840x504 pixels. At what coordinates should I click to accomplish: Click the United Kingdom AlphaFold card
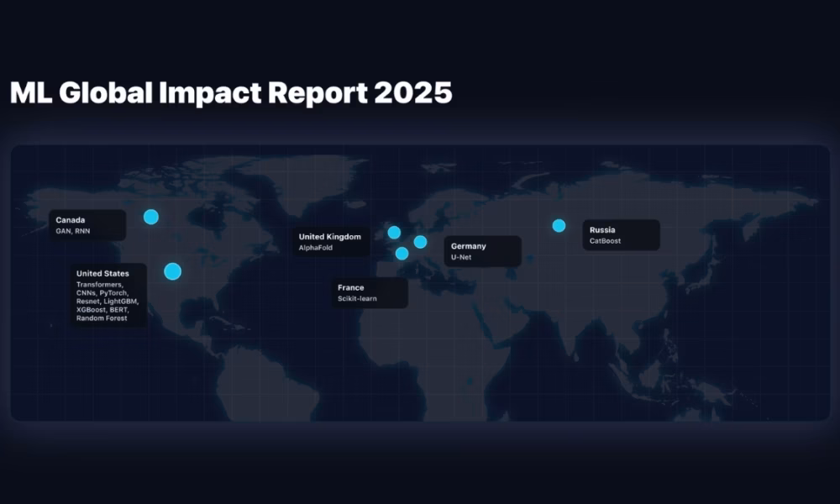point(331,242)
